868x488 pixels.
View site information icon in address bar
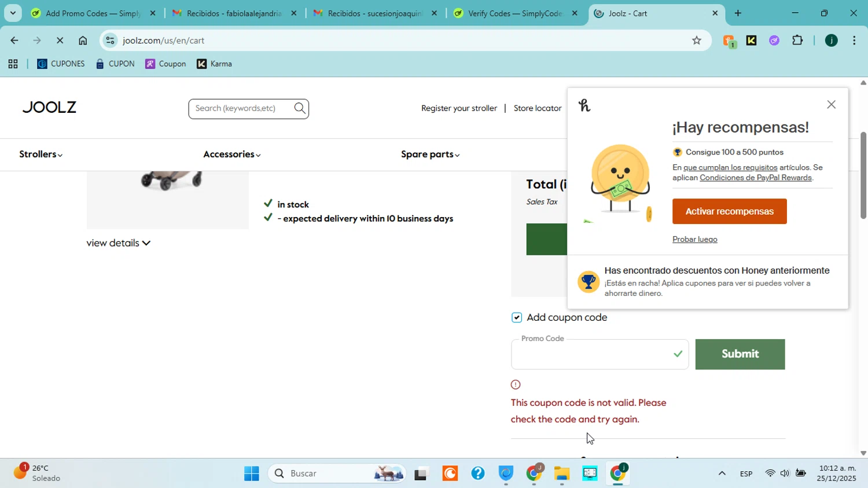point(111,41)
